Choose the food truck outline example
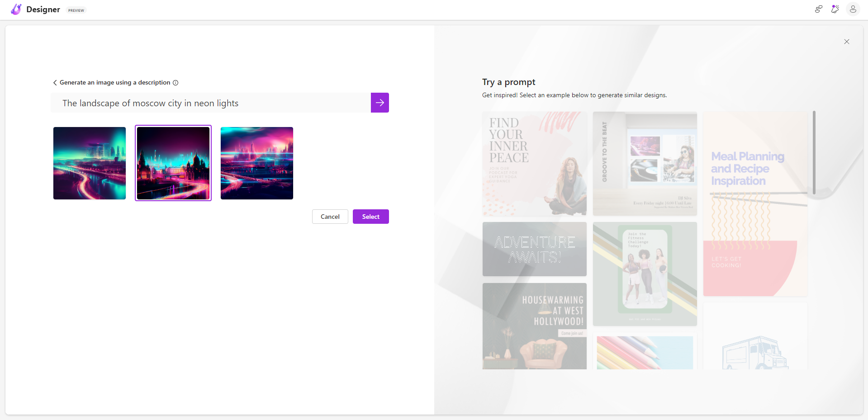This screenshot has height=420, width=868. (755, 336)
